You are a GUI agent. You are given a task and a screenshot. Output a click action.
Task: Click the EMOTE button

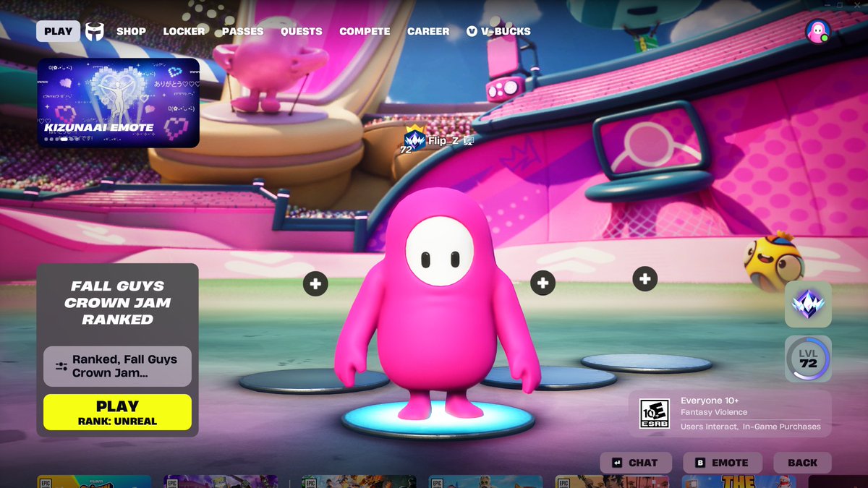[x=721, y=463]
